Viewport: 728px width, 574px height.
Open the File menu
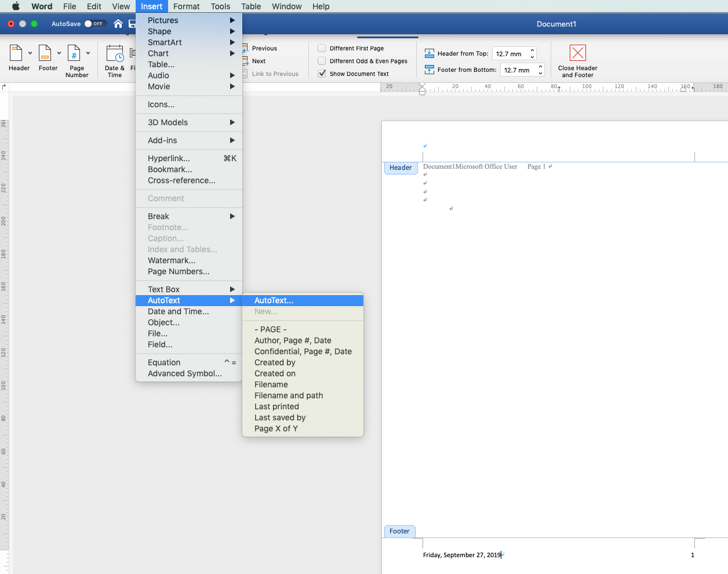click(70, 6)
